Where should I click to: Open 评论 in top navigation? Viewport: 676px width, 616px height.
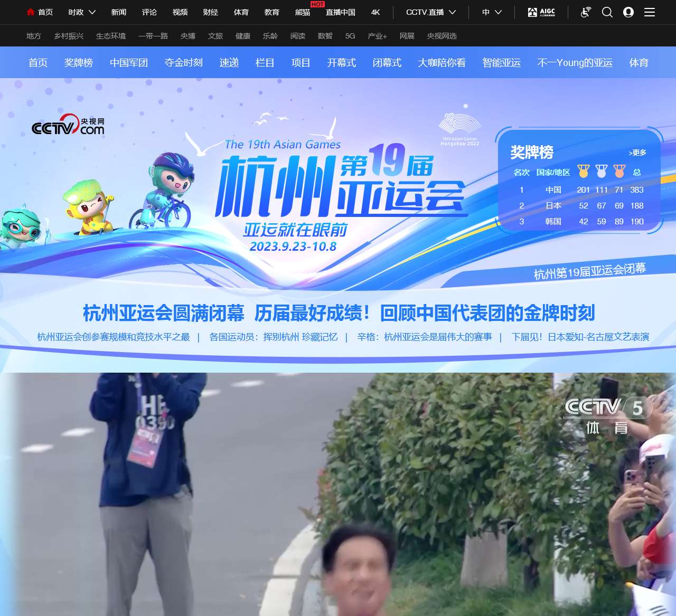[x=149, y=12]
